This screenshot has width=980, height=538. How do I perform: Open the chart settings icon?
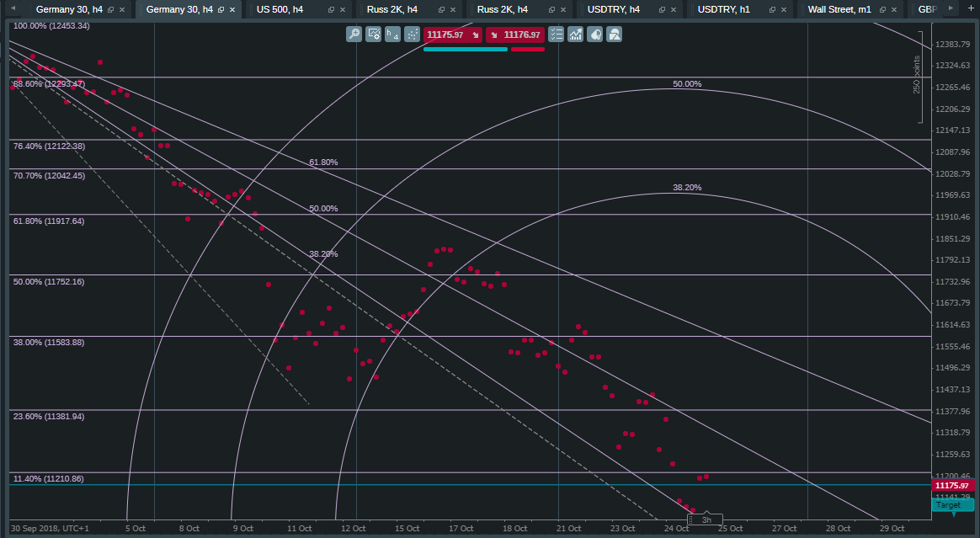click(373, 35)
